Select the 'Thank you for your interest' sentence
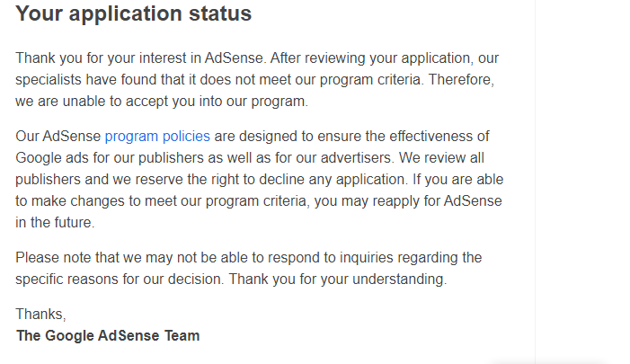 click(140, 58)
